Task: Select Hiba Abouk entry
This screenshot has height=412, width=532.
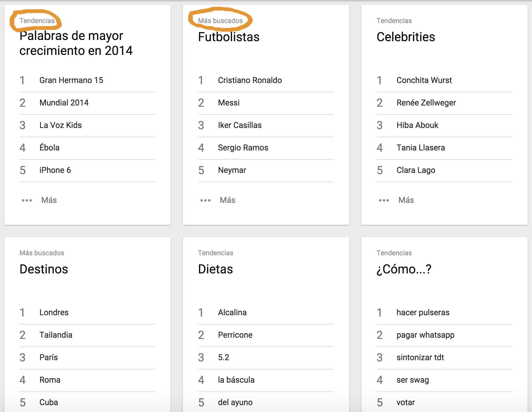Action: click(417, 125)
